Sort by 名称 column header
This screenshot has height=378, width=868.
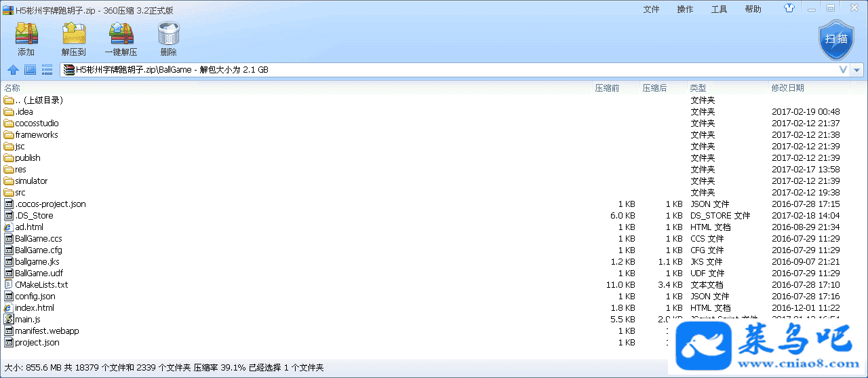pyautogui.click(x=12, y=88)
